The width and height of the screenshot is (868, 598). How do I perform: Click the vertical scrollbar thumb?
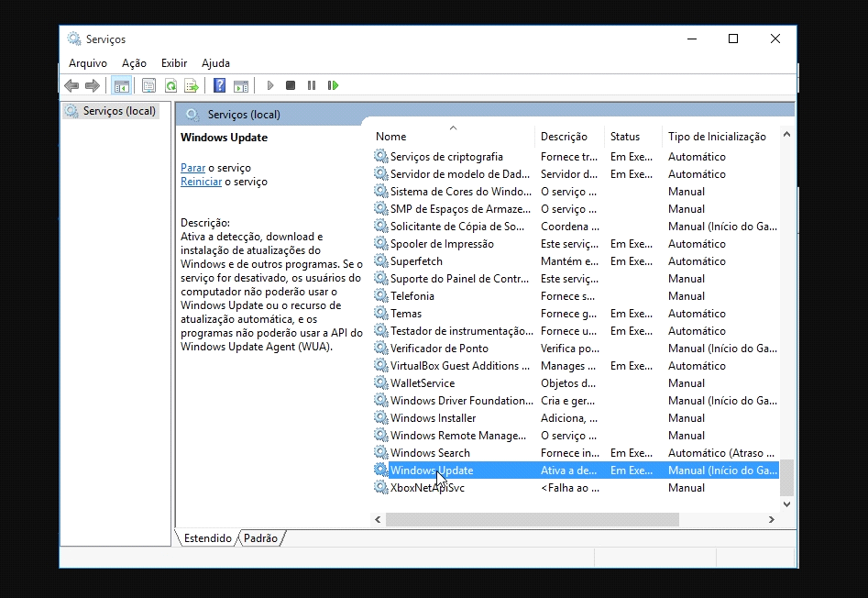tap(786, 478)
